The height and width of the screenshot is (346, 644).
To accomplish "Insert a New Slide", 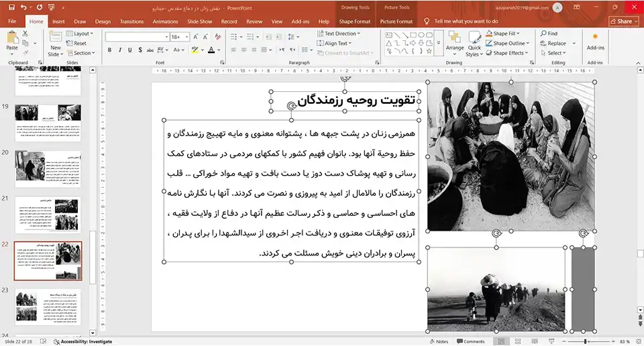I will 56,44.
